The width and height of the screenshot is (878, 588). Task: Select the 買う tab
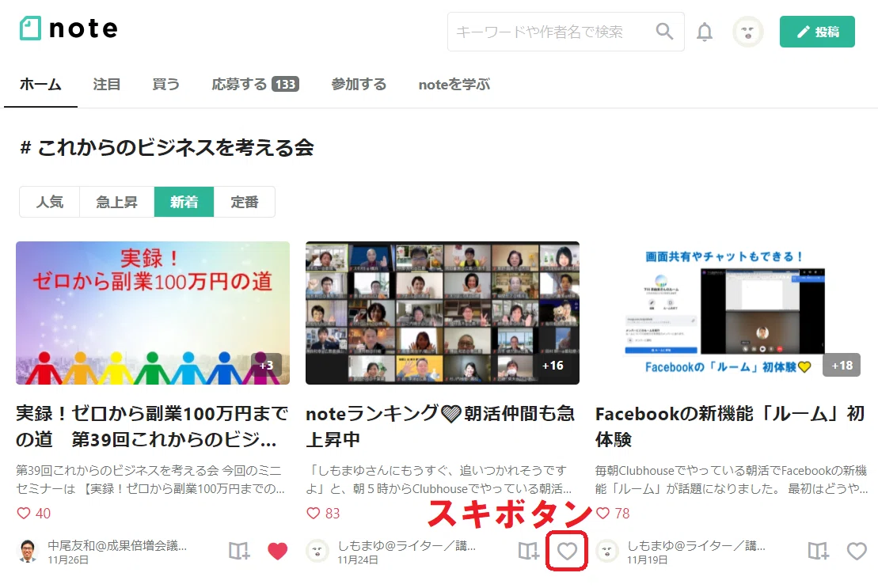click(x=165, y=85)
